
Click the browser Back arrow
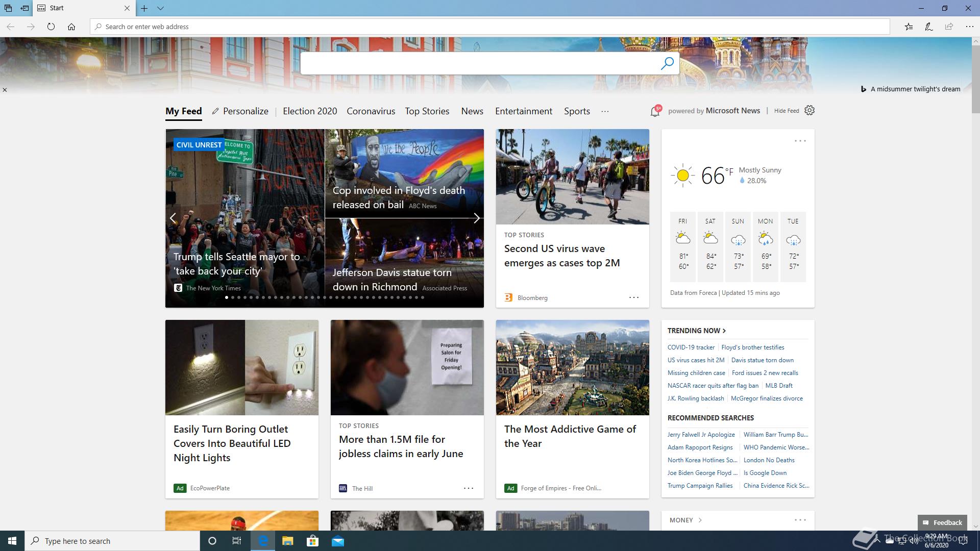[10, 27]
